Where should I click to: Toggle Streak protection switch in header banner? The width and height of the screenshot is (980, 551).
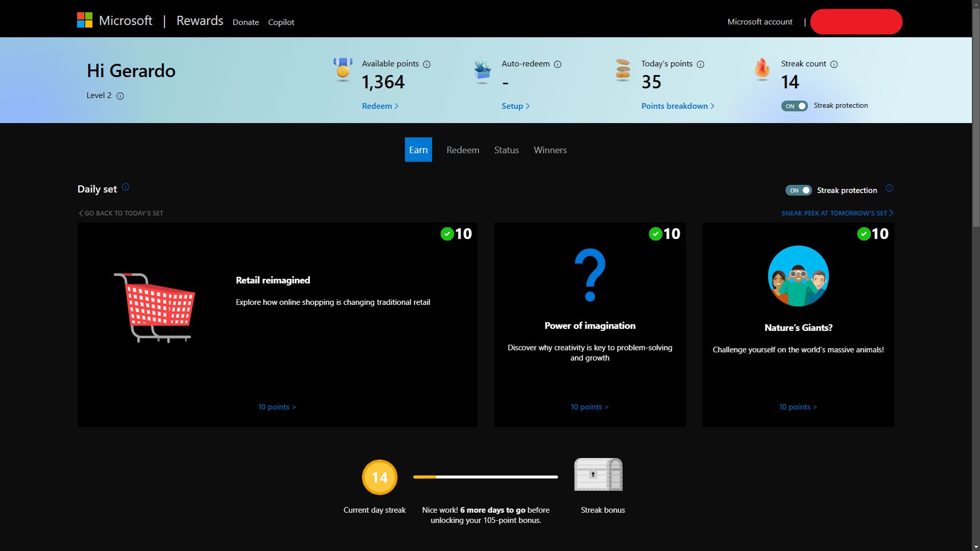[x=794, y=106]
